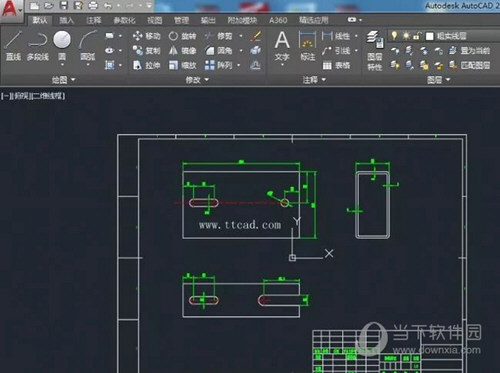
Task: Select the Text (文字) tool
Action: tap(282, 46)
